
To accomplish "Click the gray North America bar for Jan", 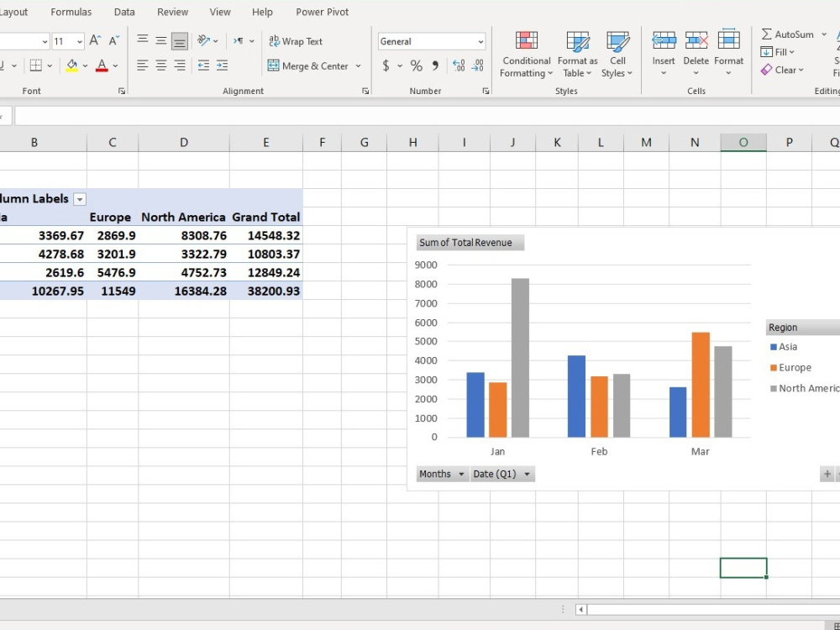I will pos(520,357).
